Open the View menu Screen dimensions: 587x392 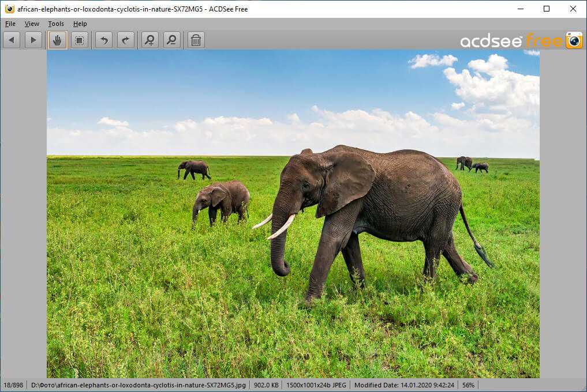click(32, 24)
